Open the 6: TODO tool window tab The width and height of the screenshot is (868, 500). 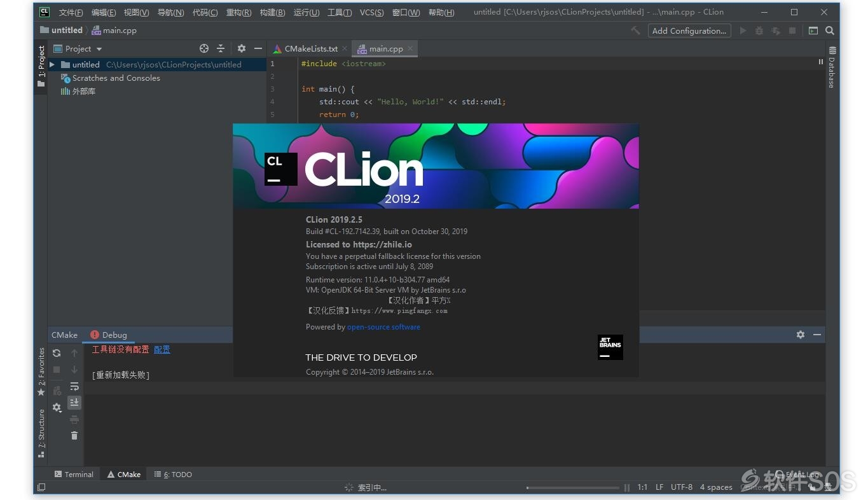coord(173,475)
